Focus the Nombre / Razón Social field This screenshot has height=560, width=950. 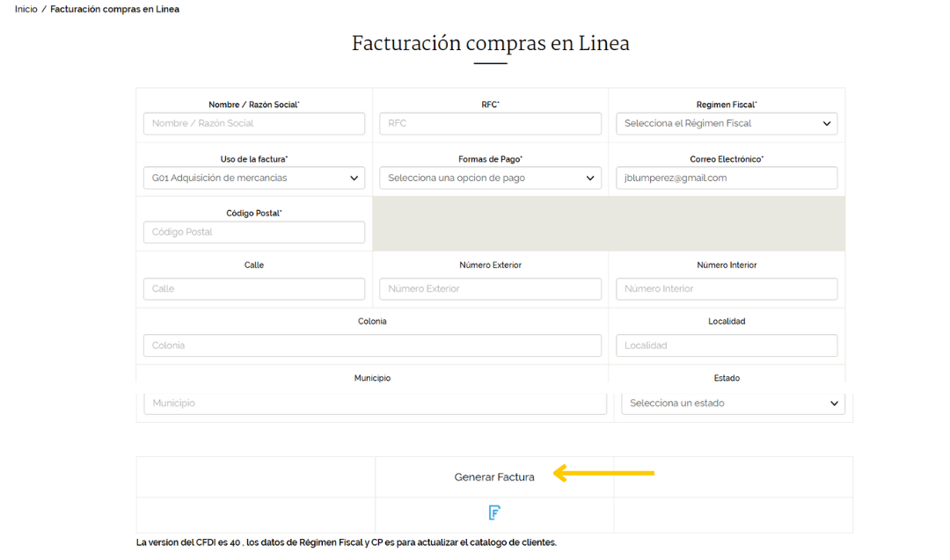pyautogui.click(x=253, y=124)
